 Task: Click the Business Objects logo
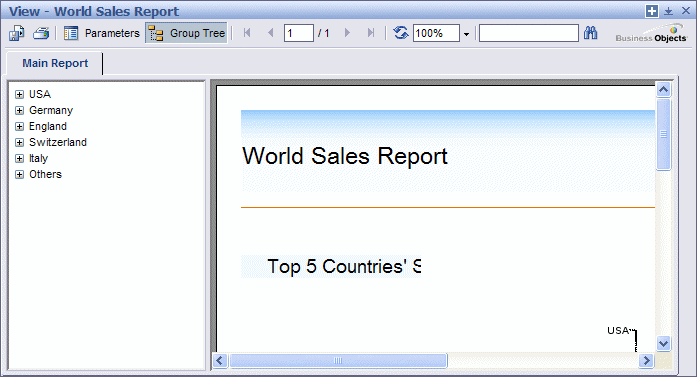coord(651,34)
